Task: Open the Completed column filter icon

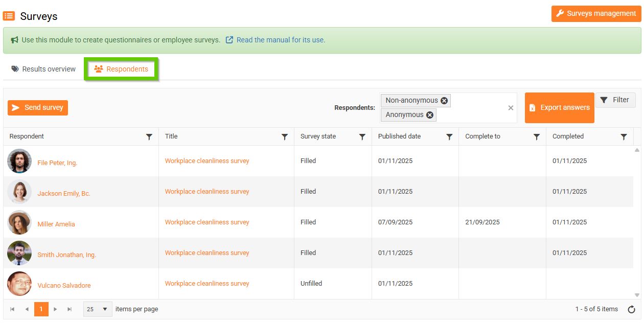Action: 624,137
